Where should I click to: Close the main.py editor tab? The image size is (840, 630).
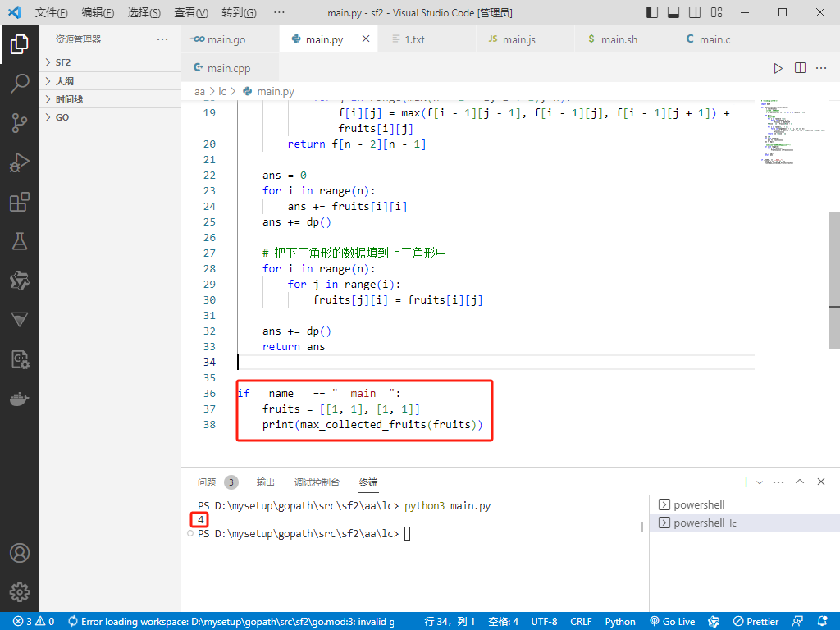tap(366, 39)
